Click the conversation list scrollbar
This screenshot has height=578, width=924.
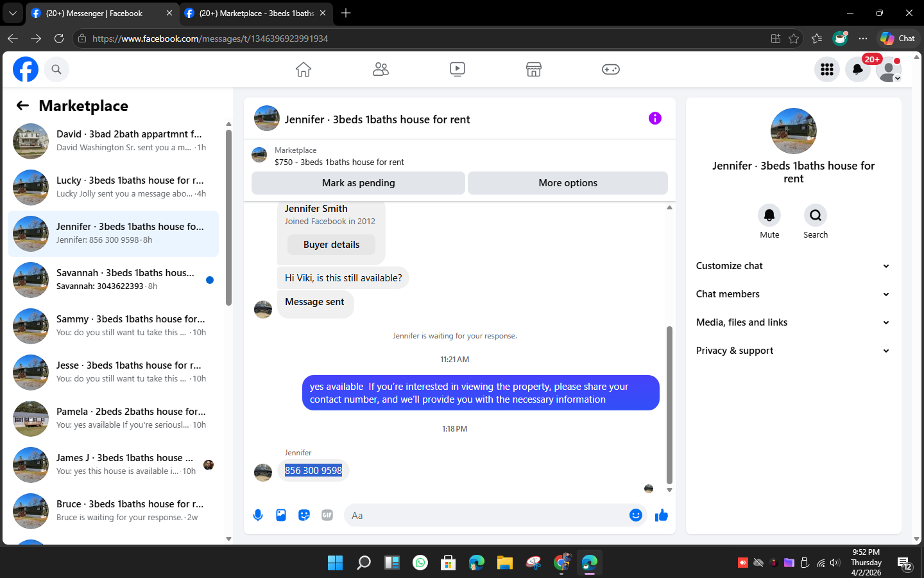[228, 218]
